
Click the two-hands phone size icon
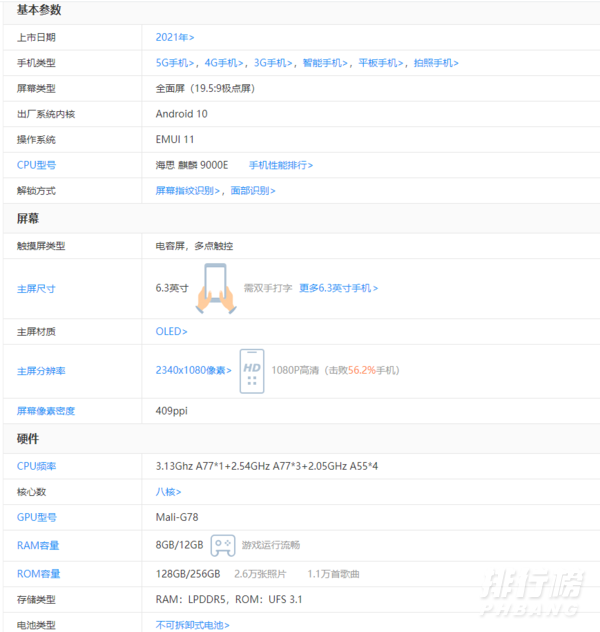point(216,289)
